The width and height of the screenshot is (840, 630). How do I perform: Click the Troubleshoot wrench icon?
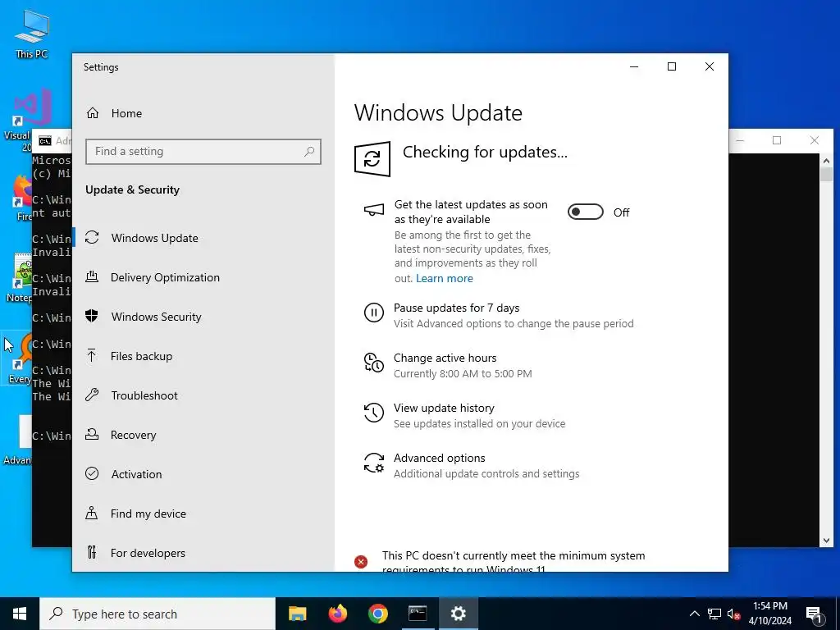[x=92, y=395]
